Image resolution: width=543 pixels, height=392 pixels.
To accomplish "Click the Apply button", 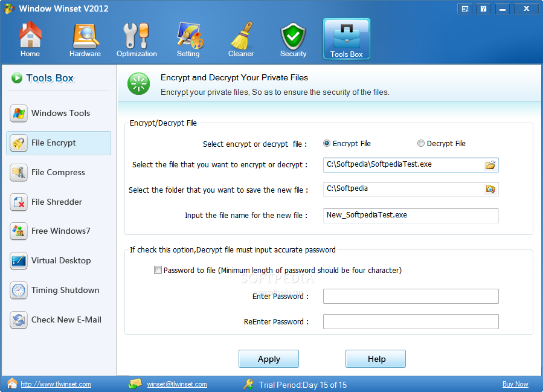I will [269, 359].
